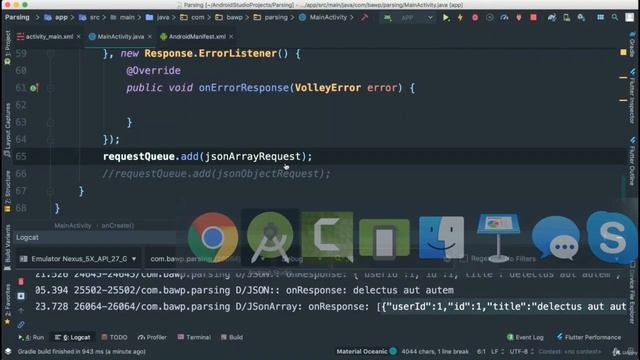Toggle the fold marker on line 59
The height and width of the screenshot is (360, 640).
51,53
